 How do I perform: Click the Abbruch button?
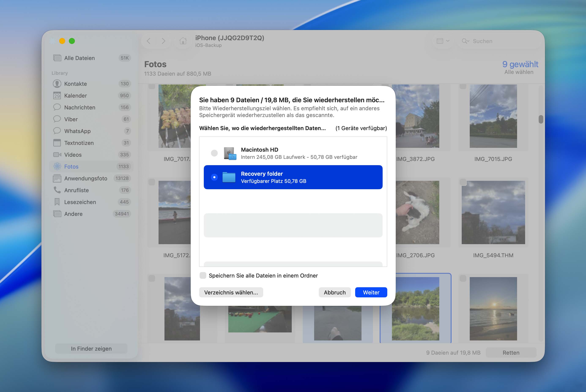point(334,292)
